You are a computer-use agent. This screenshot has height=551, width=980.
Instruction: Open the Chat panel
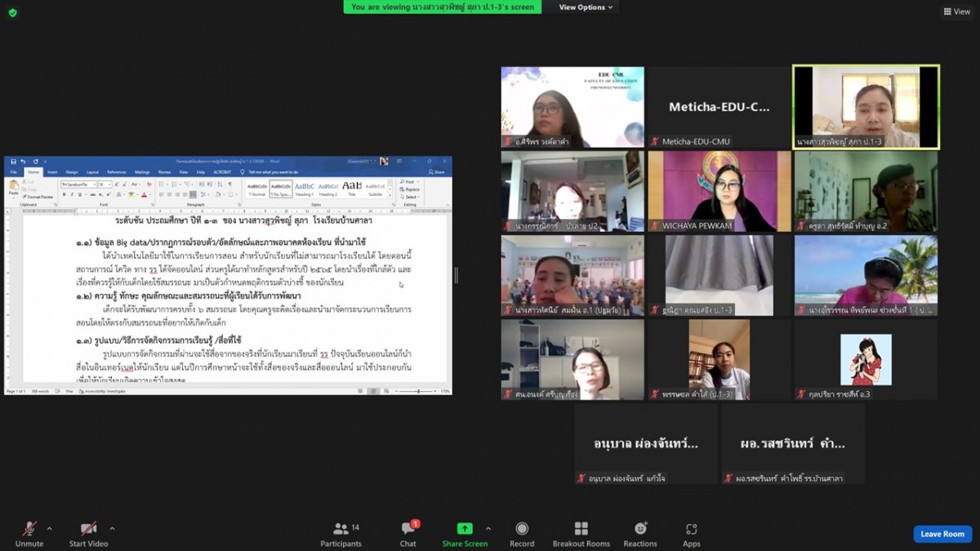click(x=408, y=534)
